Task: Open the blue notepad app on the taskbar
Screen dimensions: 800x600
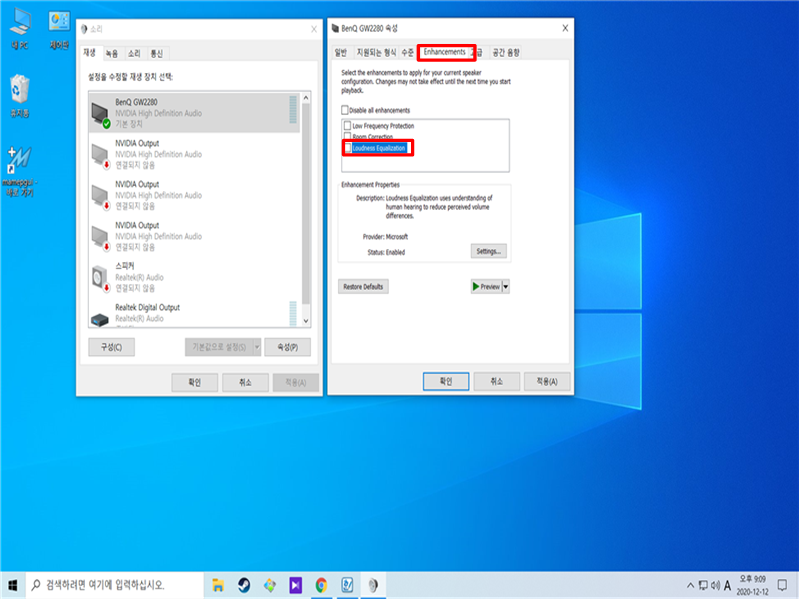Action: tap(347, 585)
